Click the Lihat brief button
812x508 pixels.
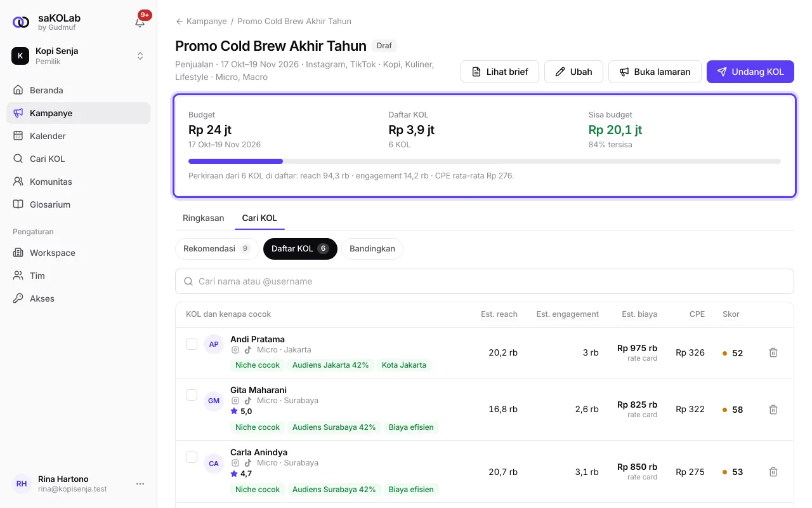[500, 72]
